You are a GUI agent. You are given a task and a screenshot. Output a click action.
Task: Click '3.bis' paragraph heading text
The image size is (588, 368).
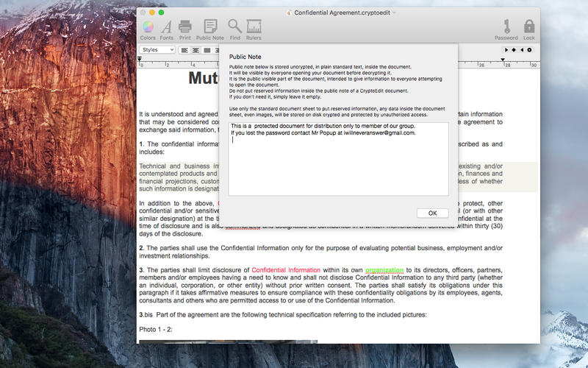[x=146, y=315]
